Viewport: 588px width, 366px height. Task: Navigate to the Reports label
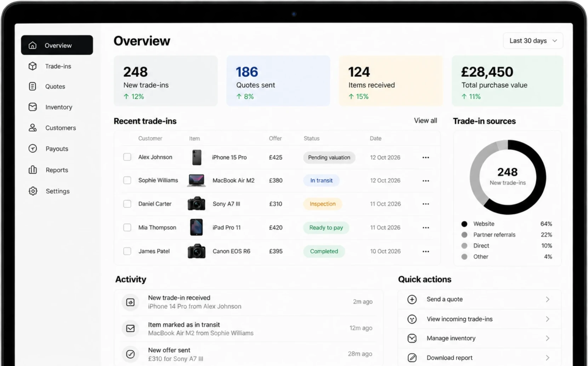57,170
